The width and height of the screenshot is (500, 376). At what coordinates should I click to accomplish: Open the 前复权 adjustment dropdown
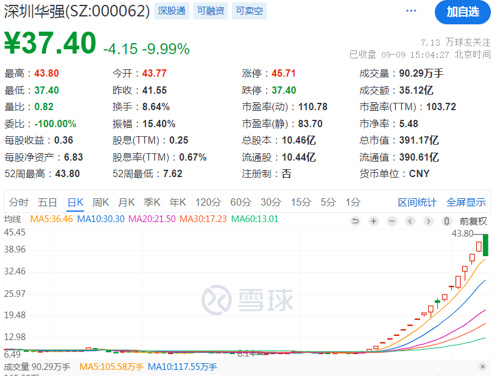tap(473, 221)
